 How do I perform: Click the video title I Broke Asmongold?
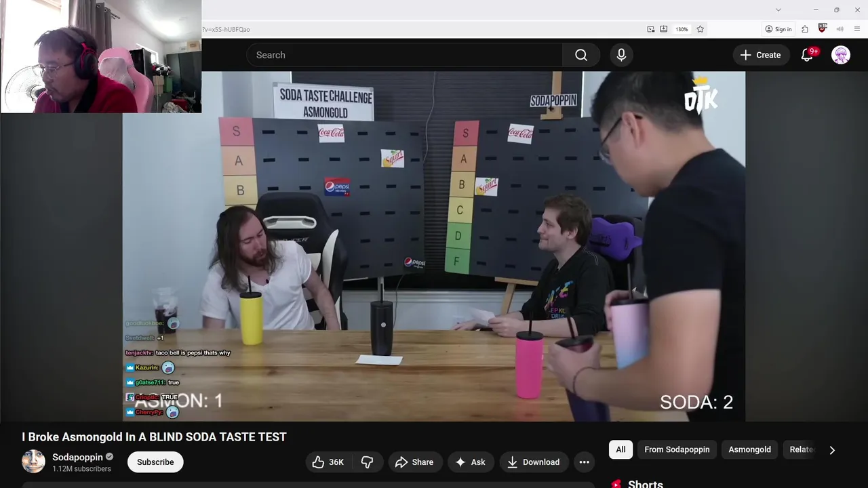point(154,437)
